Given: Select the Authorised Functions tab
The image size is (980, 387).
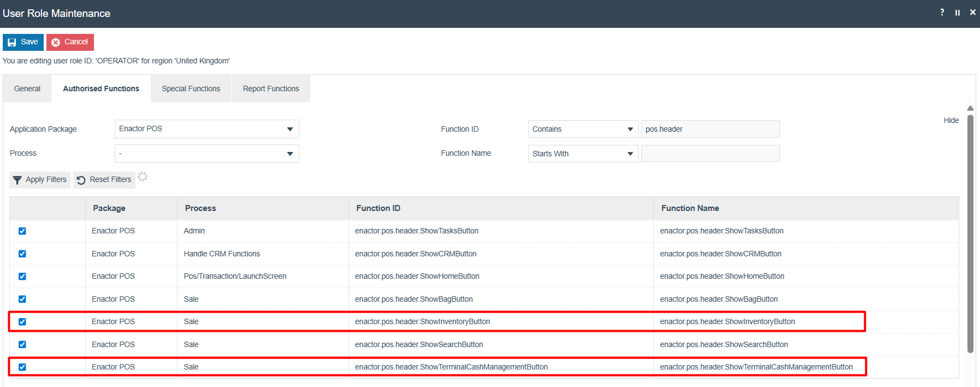Looking at the screenshot, I should click(x=101, y=89).
